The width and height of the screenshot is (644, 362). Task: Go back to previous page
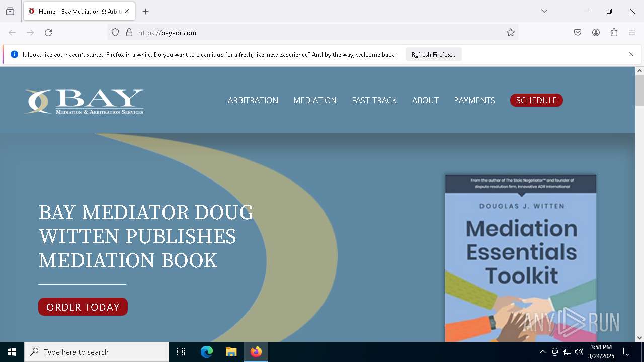pyautogui.click(x=12, y=33)
